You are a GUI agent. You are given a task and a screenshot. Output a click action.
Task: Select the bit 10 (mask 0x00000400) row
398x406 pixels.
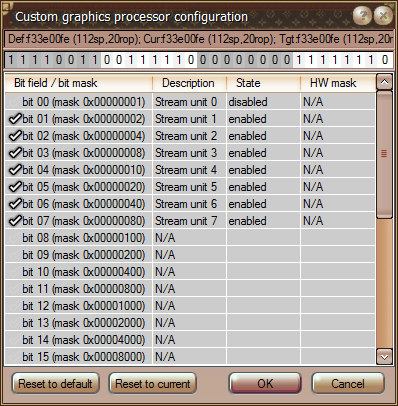point(190,272)
